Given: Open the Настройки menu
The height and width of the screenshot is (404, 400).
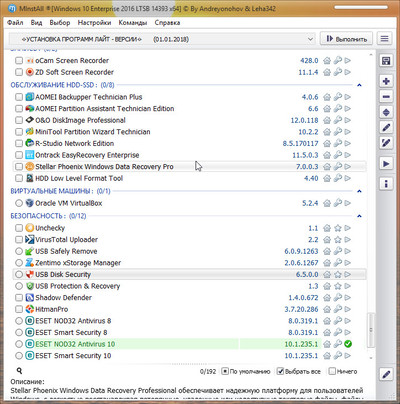Looking at the screenshot, I should pos(94,23).
